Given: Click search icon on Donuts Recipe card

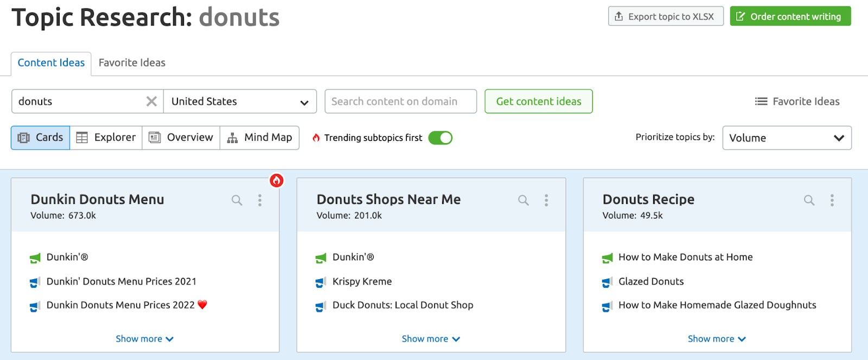Looking at the screenshot, I should 809,201.
